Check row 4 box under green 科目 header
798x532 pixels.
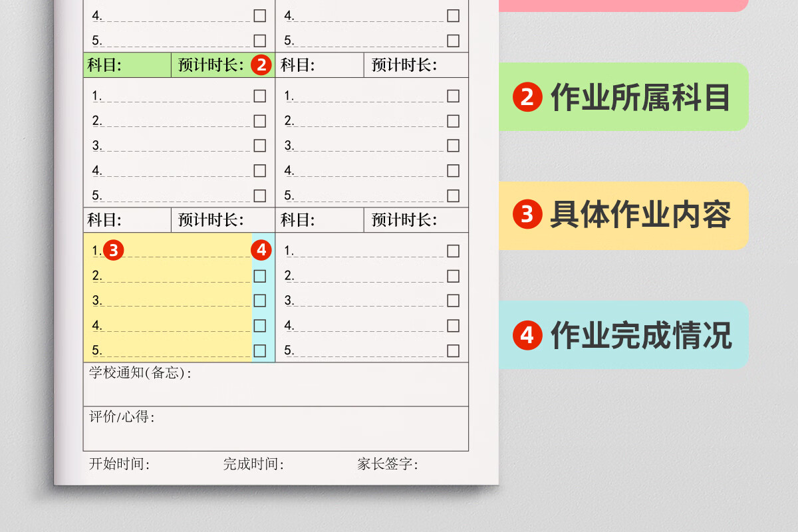[260, 171]
